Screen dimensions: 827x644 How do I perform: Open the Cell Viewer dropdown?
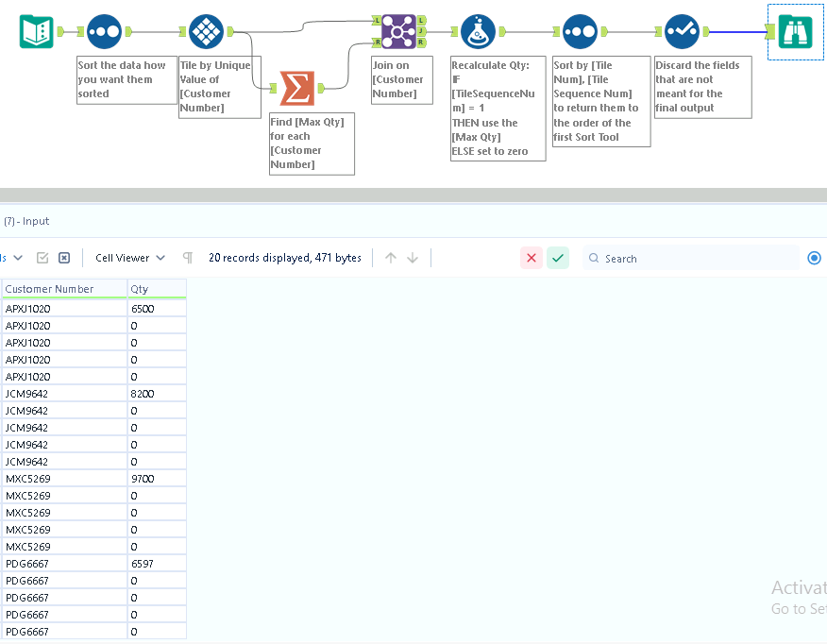tap(128, 257)
